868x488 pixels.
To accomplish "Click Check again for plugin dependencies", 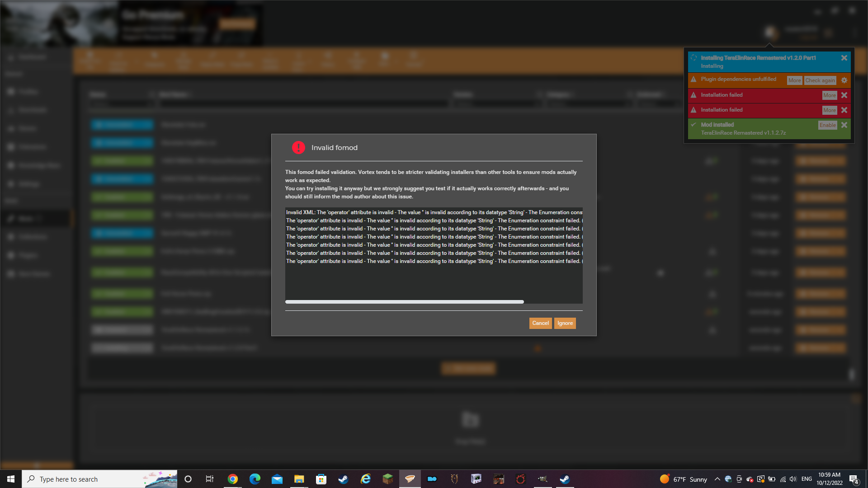I will (x=820, y=80).
